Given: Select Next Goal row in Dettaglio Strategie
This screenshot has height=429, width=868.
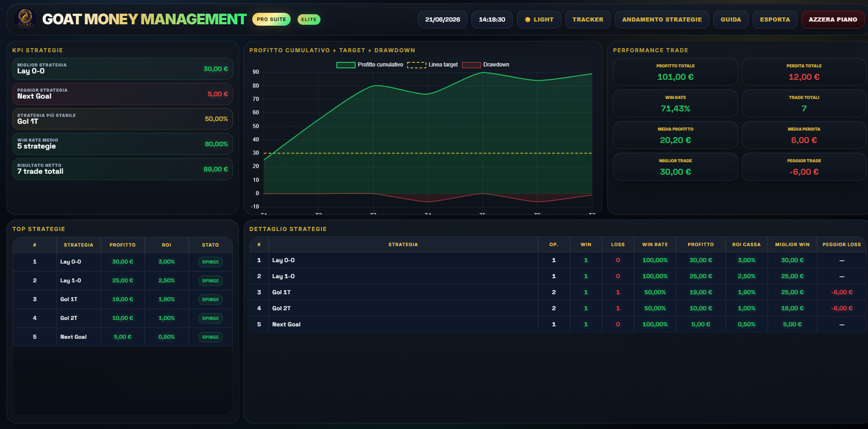Looking at the screenshot, I should click(558, 324).
